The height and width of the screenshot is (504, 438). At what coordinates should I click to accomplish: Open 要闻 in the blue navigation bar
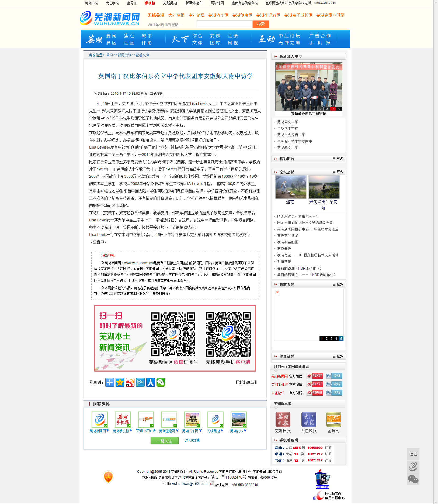coord(111,36)
